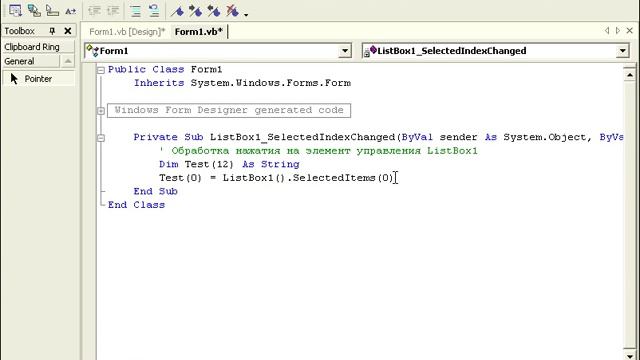This screenshot has width=640, height=360.
Task: Toggle auto-hide pin on Toolbox
Action: (x=52, y=31)
